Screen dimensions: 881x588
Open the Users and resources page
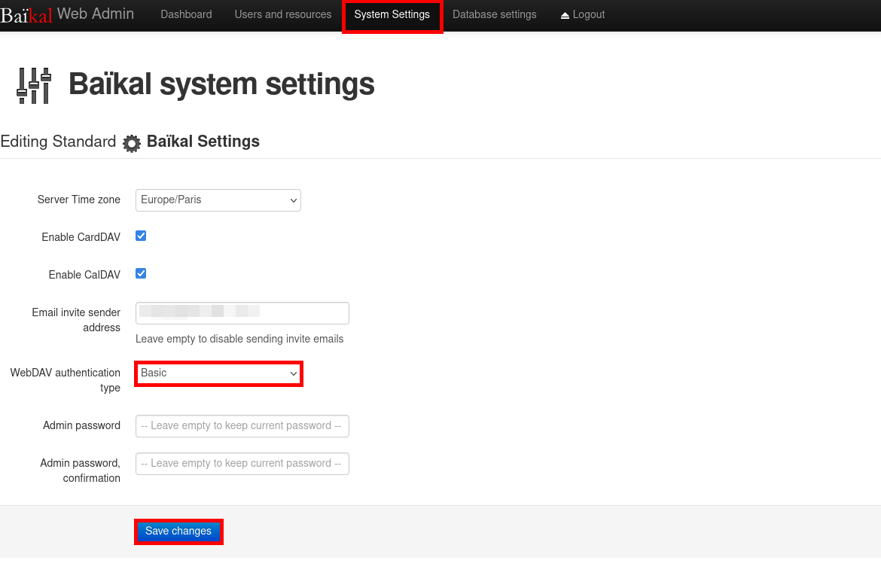(282, 14)
